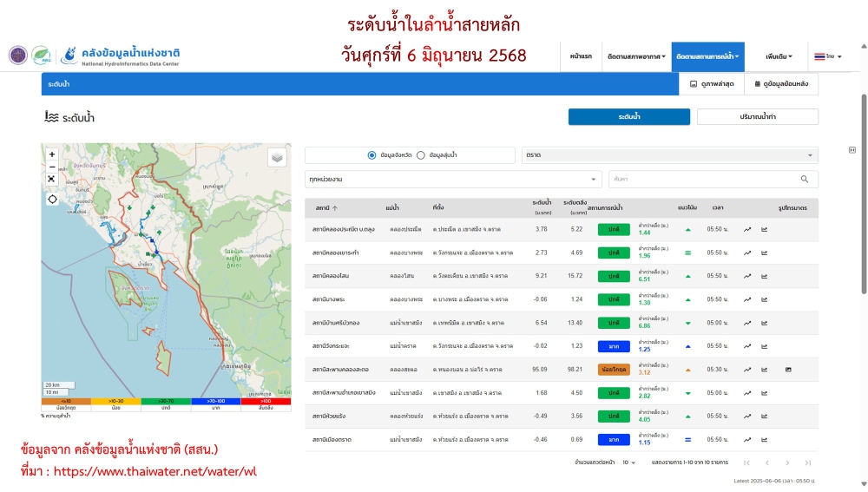
Task: Go to หน้าแรก home menu item
Action: [x=582, y=56]
